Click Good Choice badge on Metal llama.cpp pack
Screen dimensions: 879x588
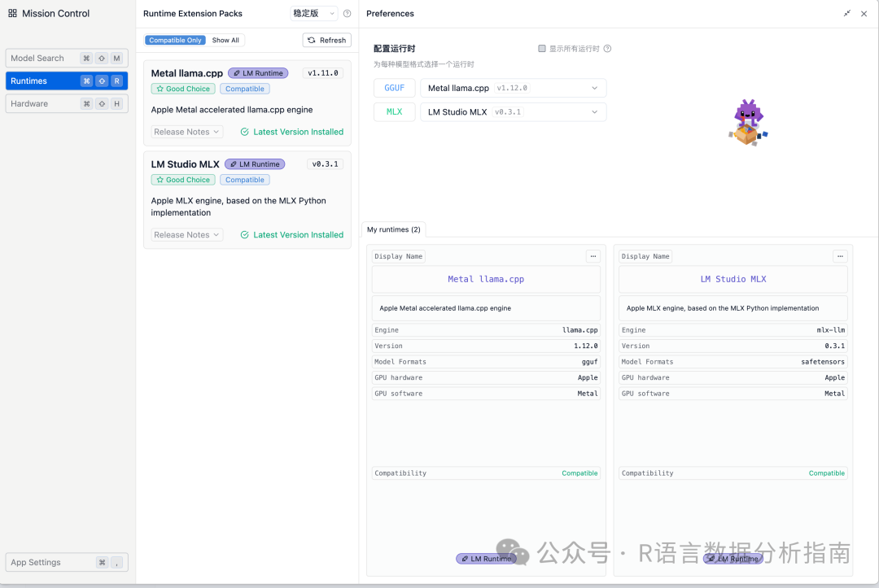click(x=183, y=89)
